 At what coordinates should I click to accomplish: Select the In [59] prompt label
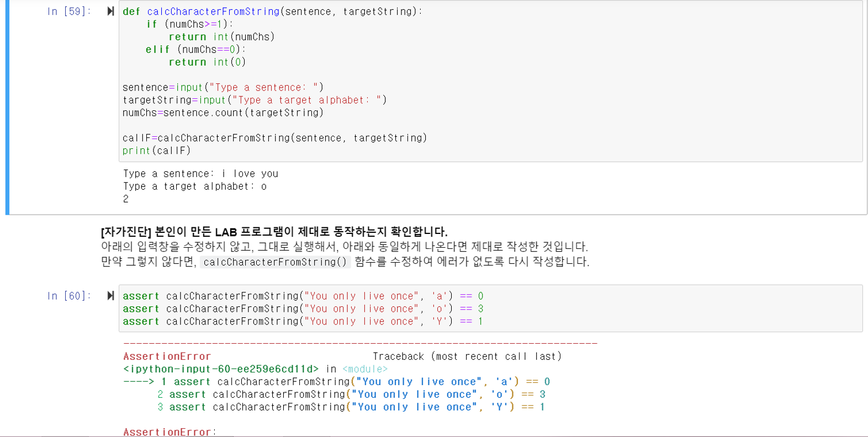(x=68, y=11)
